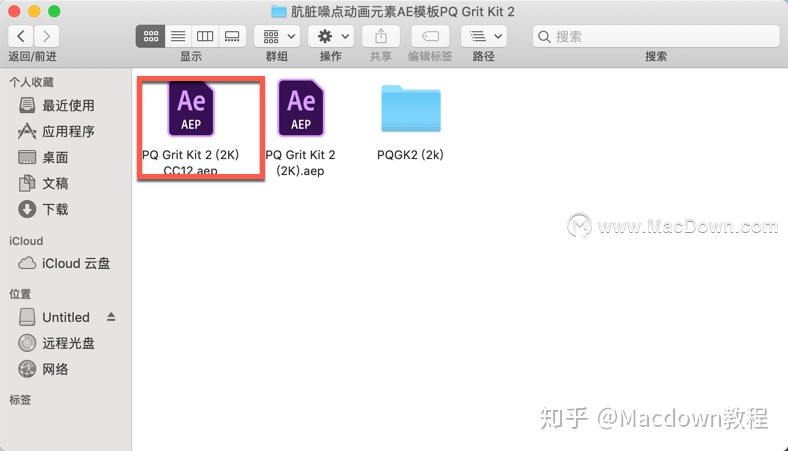The height and width of the screenshot is (451, 788).
Task: Click the folder proxy icon in title bar
Action: pos(278,11)
